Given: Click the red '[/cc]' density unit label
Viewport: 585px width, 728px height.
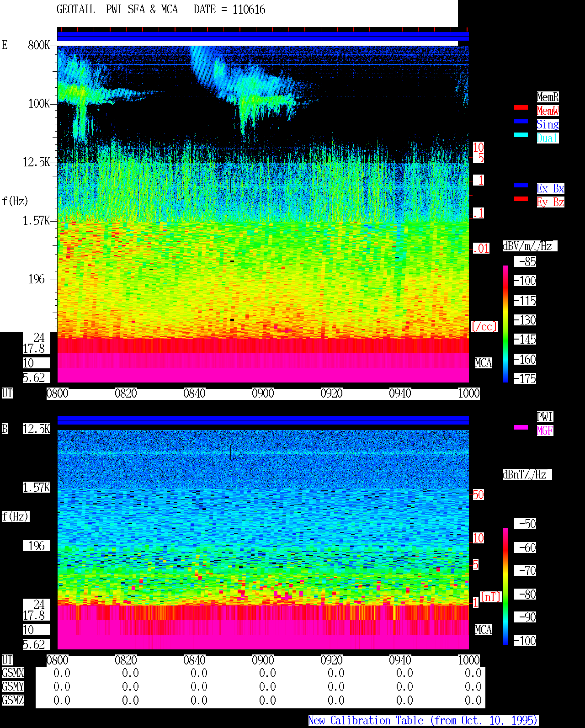Looking at the screenshot, I should coord(484,326).
